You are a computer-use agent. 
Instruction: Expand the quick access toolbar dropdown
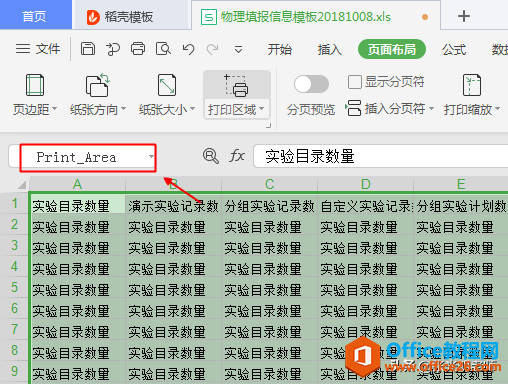238,50
